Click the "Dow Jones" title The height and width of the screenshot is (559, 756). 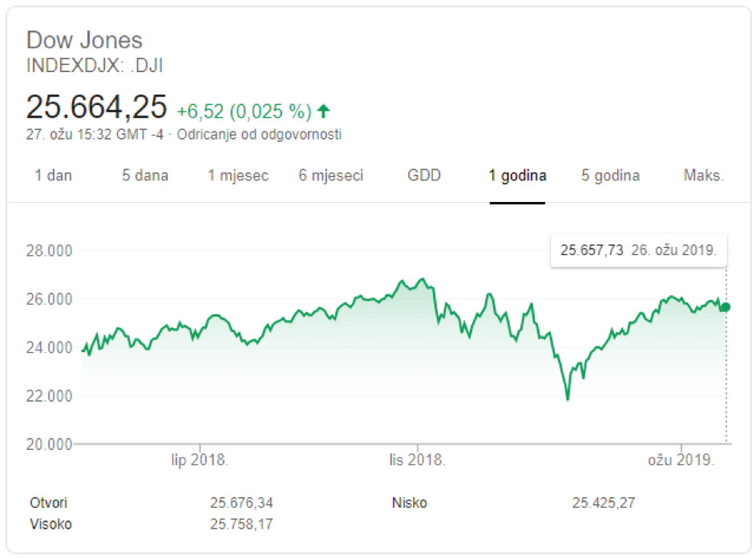click(84, 40)
